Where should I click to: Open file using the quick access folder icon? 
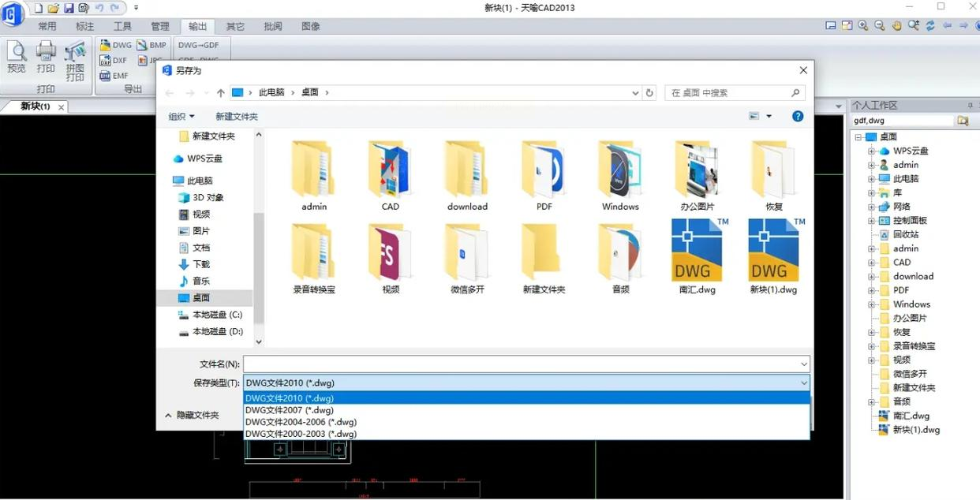(54, 8)
